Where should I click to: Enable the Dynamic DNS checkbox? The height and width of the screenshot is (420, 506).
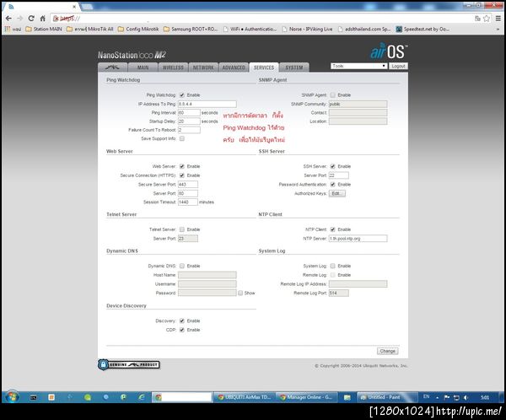point(182,266)
